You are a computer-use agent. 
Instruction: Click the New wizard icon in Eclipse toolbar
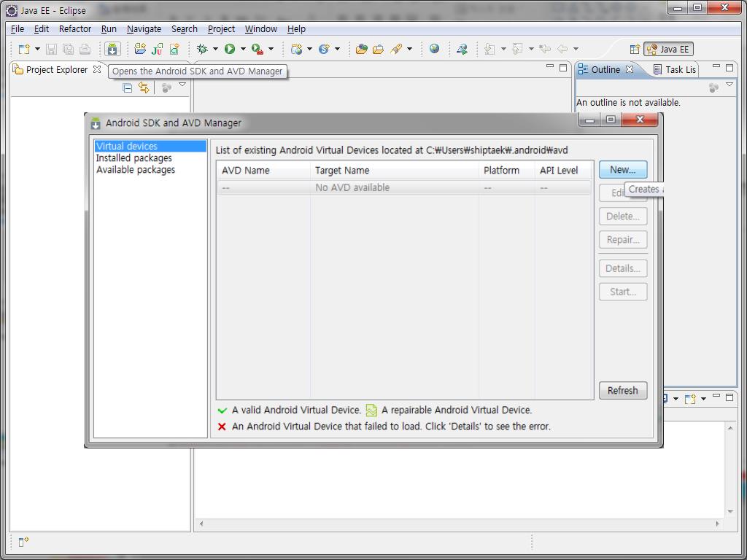coord(24,49)
